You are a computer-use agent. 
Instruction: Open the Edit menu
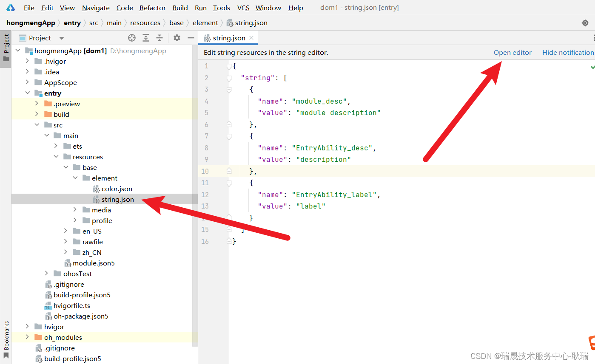coord(48,8)
